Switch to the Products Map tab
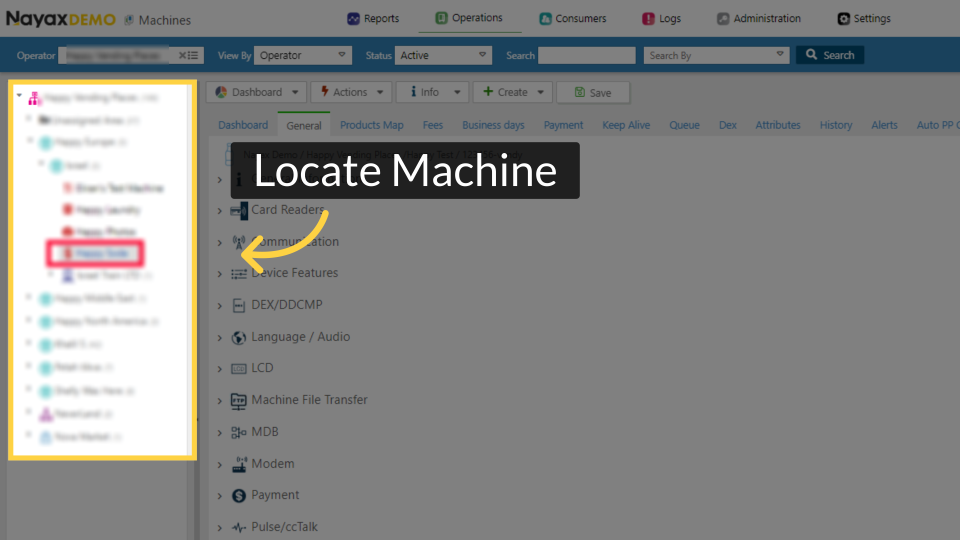Screen dimensions: 960x540 click(371, 125)
